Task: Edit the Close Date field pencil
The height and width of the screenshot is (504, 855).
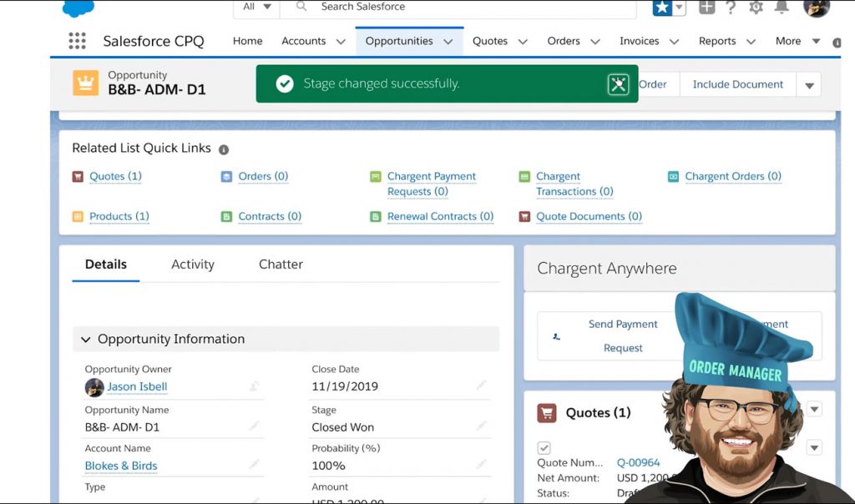Action: coord(481,386)
